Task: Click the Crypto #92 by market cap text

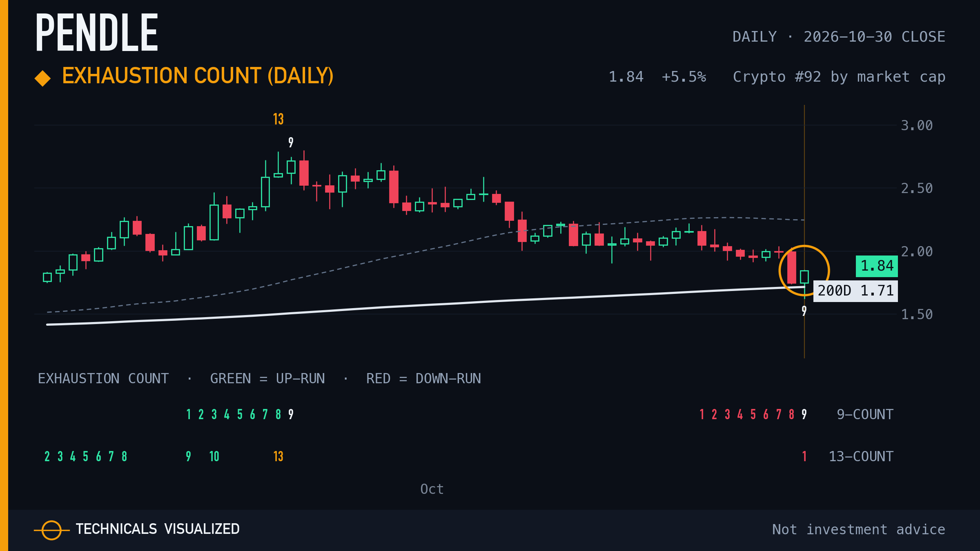Action: (x=839, y=77)
